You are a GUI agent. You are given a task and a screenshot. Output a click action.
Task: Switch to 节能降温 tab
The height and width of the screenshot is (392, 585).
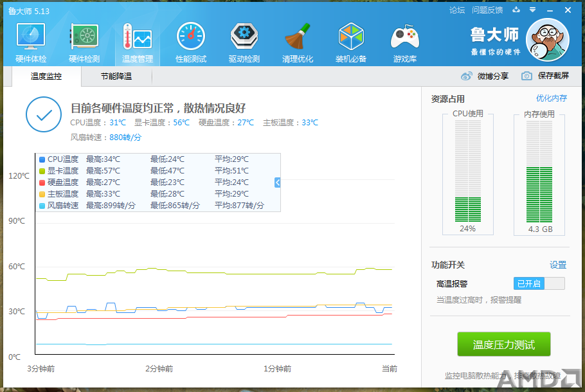[x=116, y=76]
